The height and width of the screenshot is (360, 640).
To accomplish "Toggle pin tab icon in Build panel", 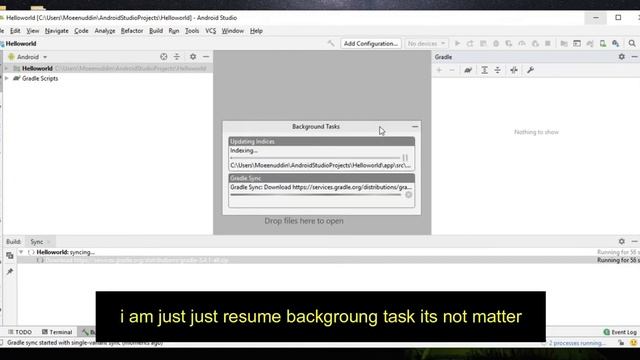I will click(10, 272).
